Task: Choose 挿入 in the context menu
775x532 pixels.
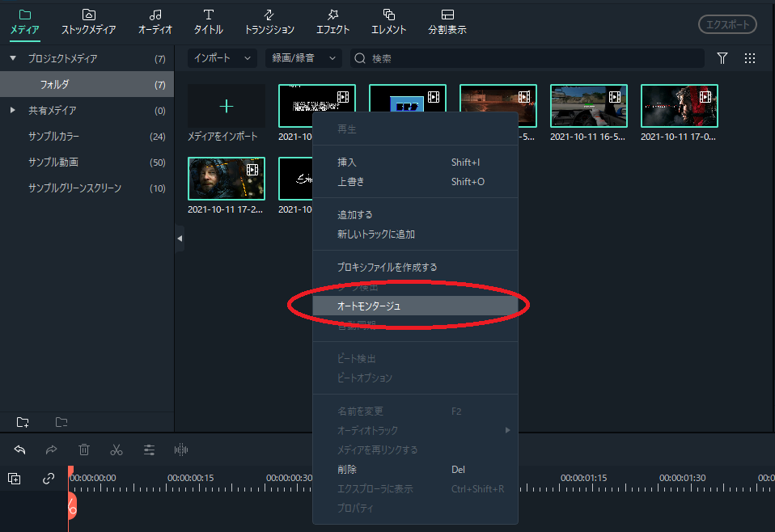Action: [415, 162]
